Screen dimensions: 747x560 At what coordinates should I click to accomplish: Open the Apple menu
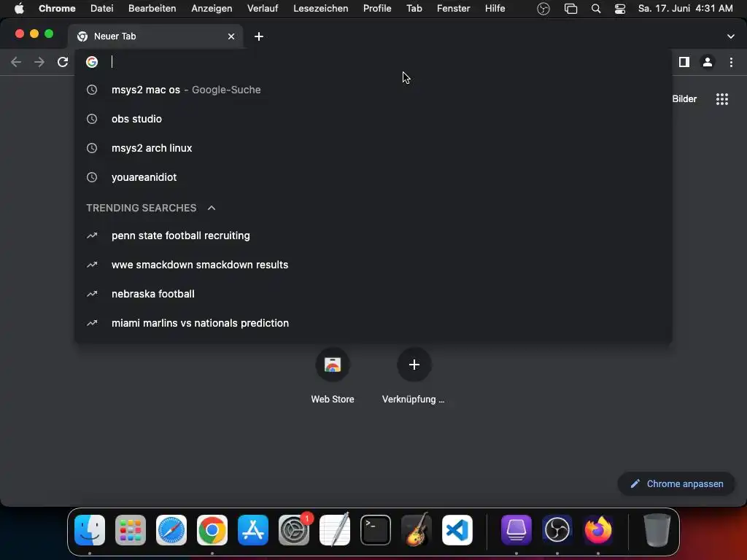pyautogui.click(x=19, y=8)
